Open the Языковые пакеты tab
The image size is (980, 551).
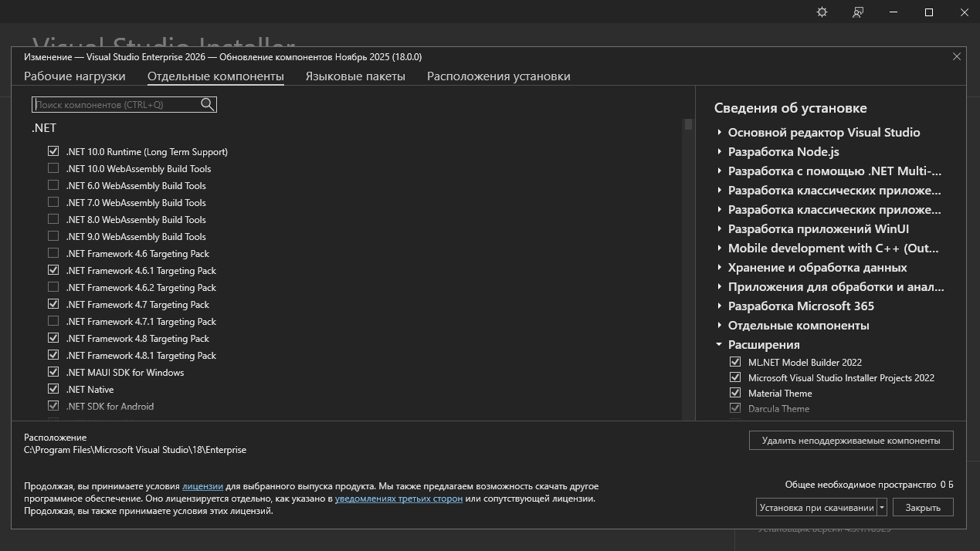tap(354, 76)
